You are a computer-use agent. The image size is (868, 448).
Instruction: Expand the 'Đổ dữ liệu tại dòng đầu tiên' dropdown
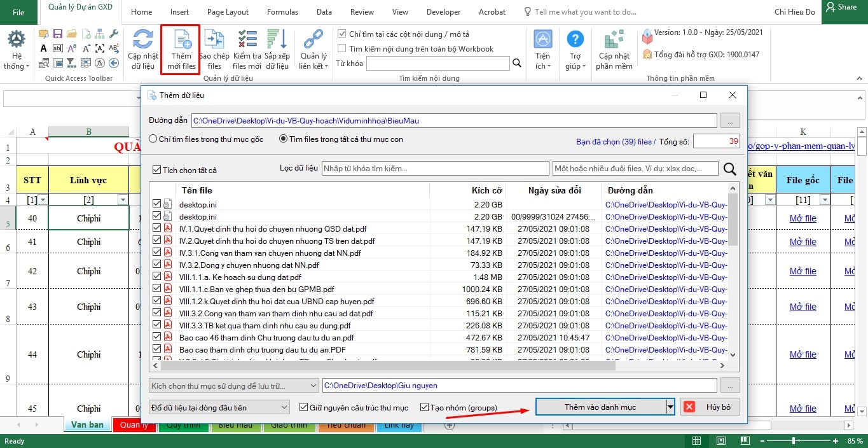[x=284, y=407]
